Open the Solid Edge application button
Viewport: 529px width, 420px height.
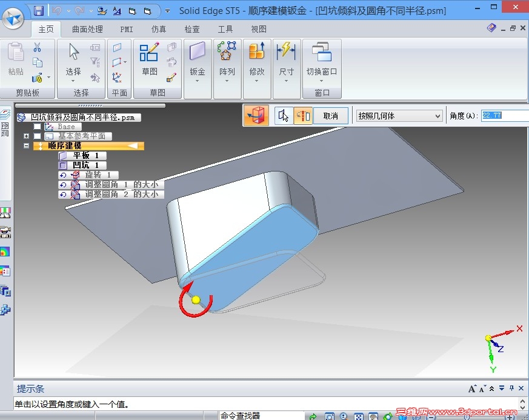13,18
